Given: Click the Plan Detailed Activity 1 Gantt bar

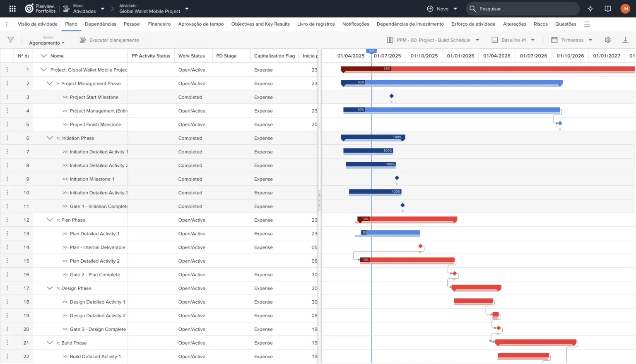Looking at the screenshot, I should tap(390, 232).
